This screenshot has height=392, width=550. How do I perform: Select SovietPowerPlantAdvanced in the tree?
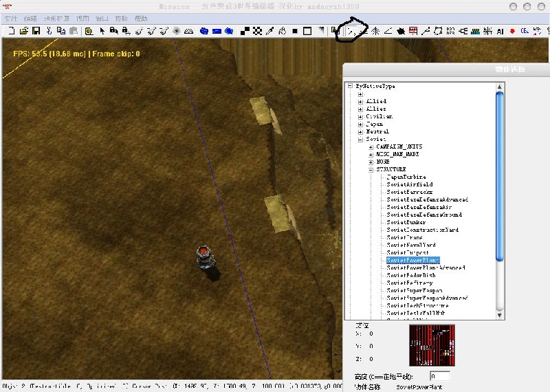(x=426, y=268)
